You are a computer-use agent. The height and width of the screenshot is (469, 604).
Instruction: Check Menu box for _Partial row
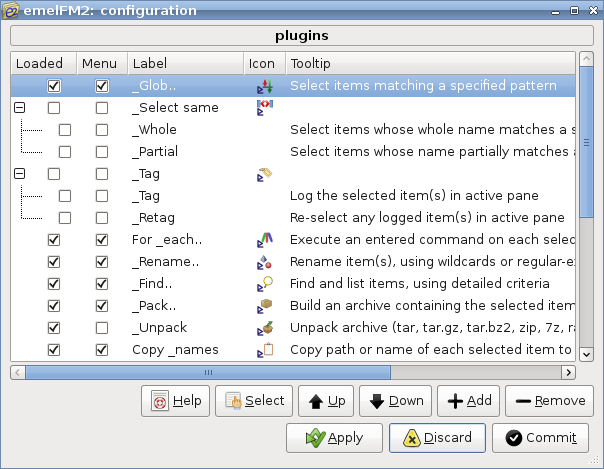click(x=102, y=152)
